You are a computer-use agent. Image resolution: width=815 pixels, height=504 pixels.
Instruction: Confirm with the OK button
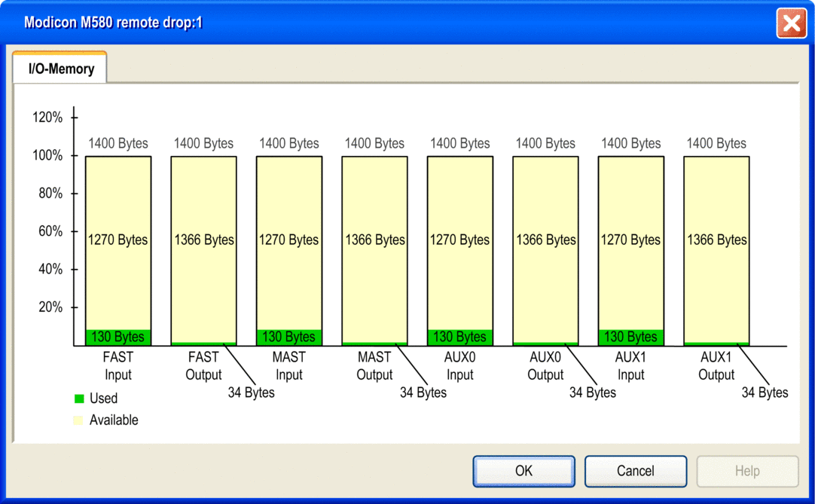(524, 472)
